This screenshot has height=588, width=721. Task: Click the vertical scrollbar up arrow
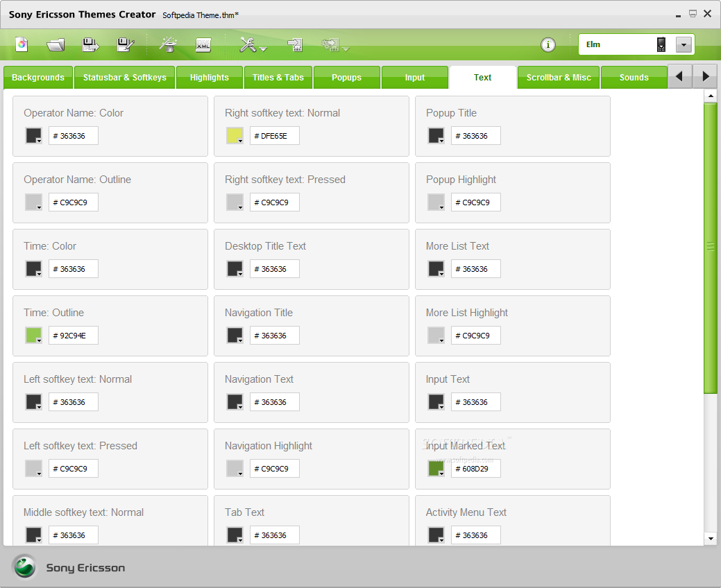click(x=711, y=96)
